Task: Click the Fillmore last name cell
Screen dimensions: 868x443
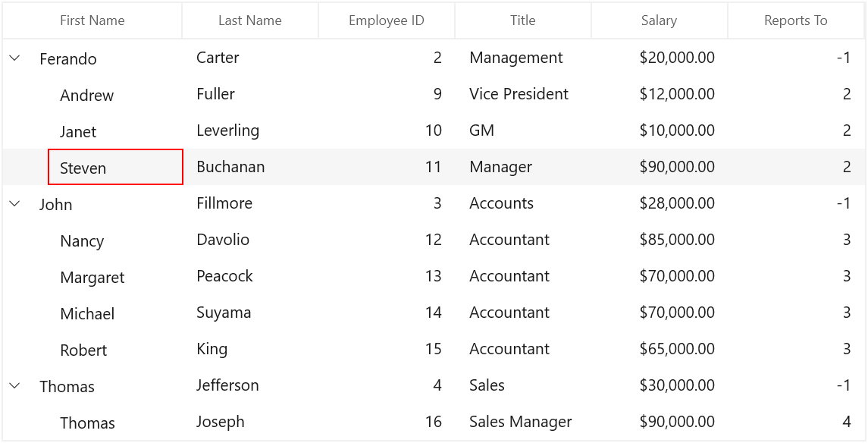Action: coord(250,203)
